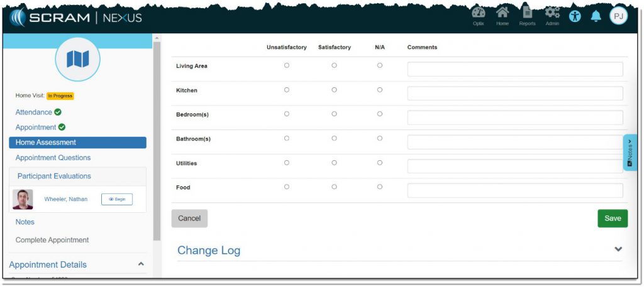The width and height of the screenshot is (644, 287).
Task: Collapse the Appointment Details panel
Action: click(x=141, y=264)
